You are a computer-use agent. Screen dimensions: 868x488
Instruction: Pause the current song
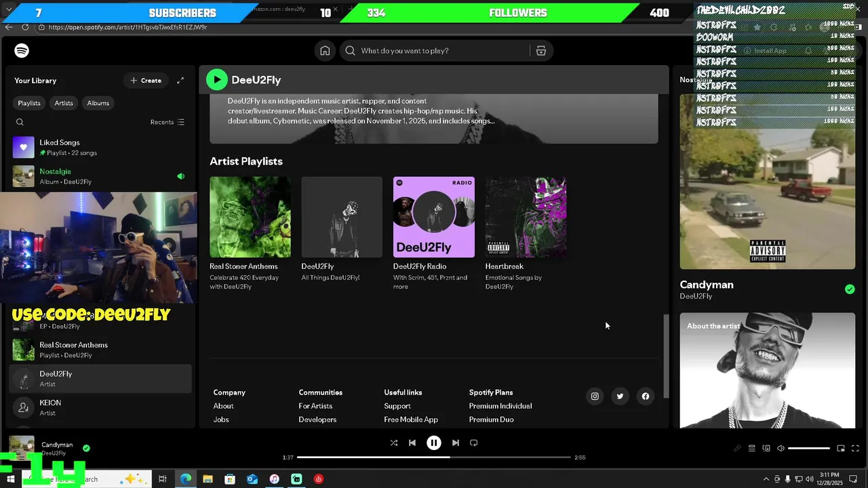434,443
